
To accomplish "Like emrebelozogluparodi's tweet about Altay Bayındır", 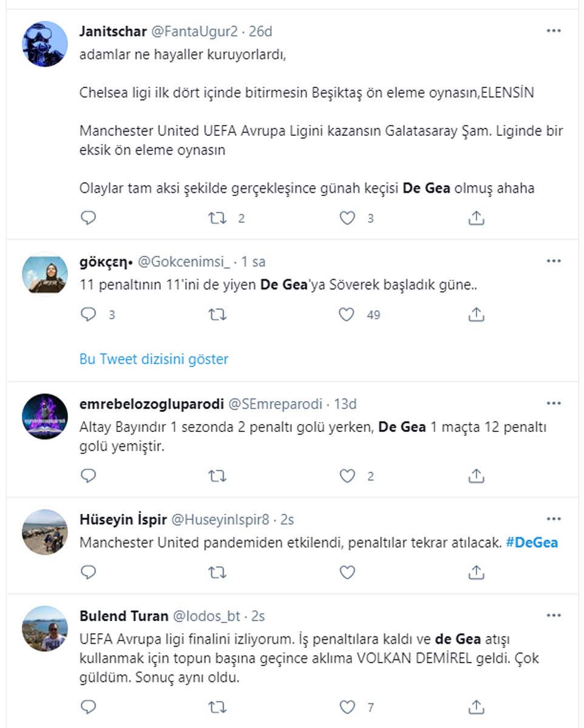I will point(347,476).
